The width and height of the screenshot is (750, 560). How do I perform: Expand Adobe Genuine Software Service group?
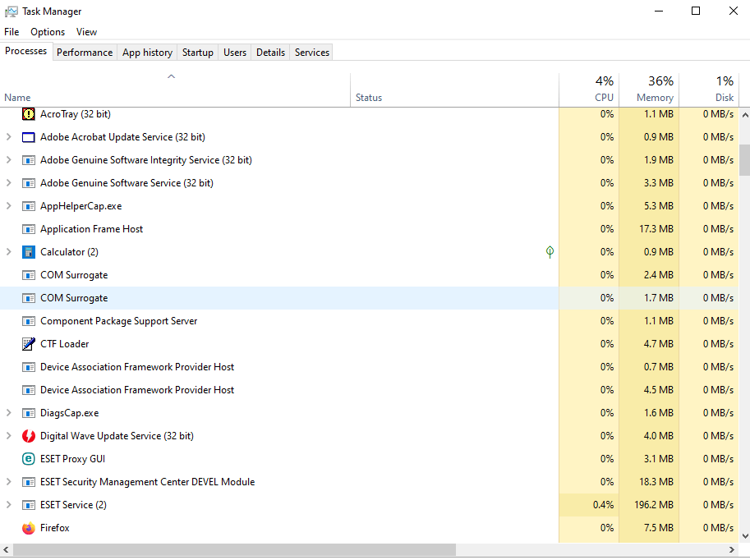tap(8, 182)
